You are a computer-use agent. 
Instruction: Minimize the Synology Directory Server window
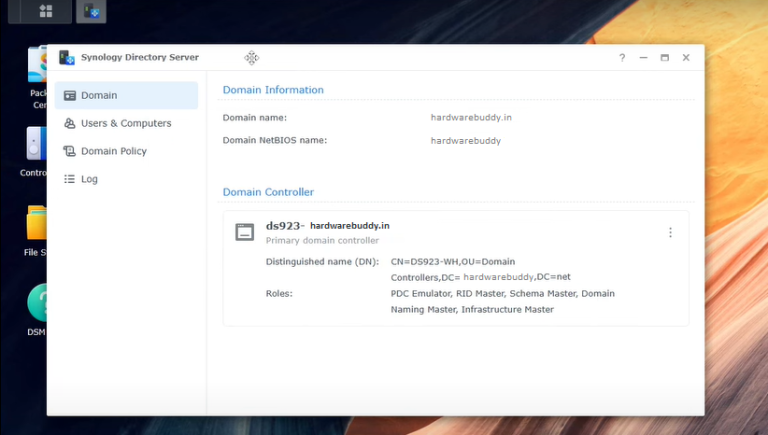[x=644, y=58]
